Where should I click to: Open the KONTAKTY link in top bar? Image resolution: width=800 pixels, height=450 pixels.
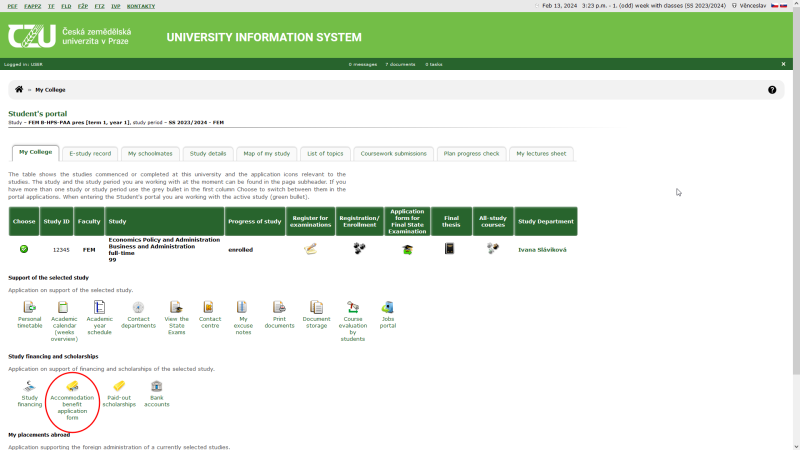[141, 6]
